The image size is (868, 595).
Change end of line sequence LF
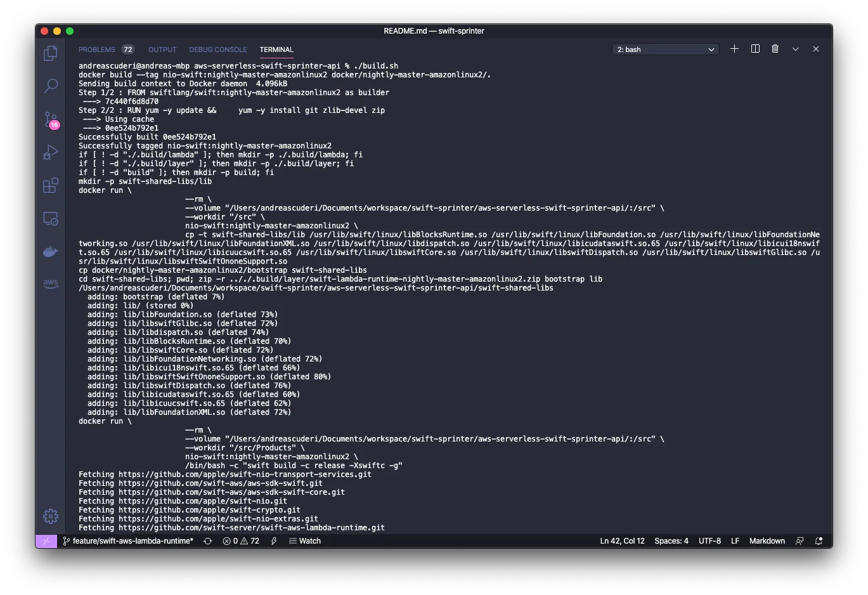[x=735, y=541]
